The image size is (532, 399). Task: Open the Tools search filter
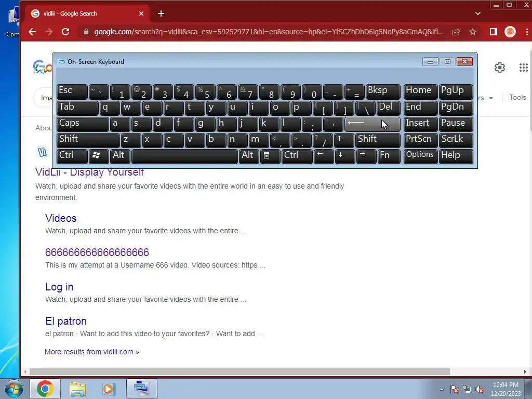(517, 97)
